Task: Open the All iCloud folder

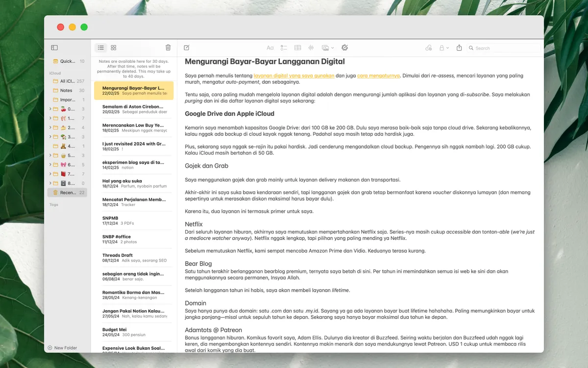Action: [x=68, y=81]
